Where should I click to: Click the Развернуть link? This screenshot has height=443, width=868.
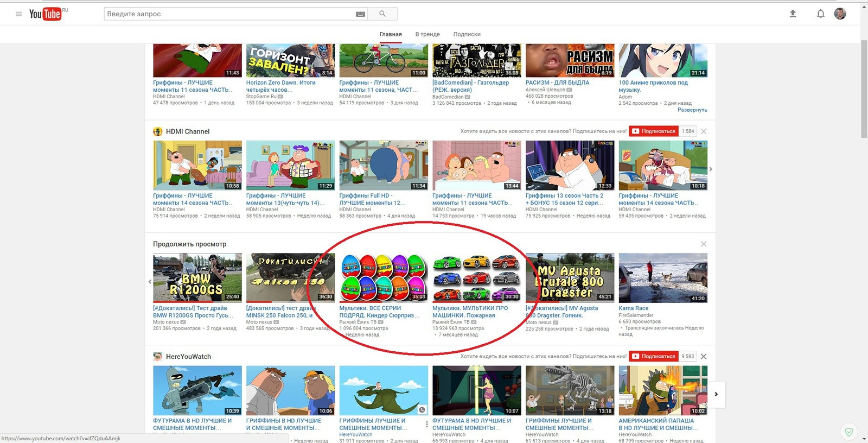click(x=692, y=110)
